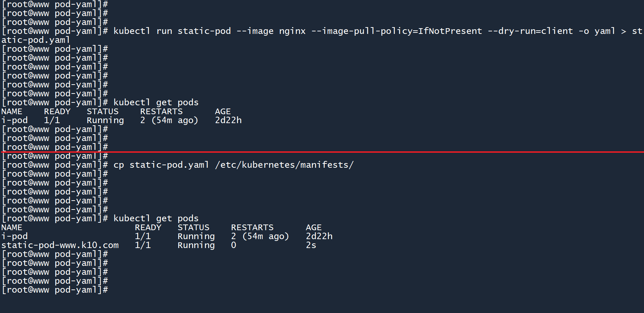Image resolution: width=644 pixels, height=313 pixels.
Task: Click the --dry-run=client option in the command
Action: coord(530,31)
